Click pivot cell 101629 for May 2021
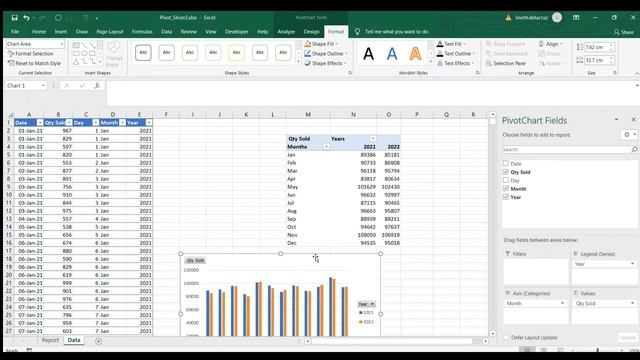This screenshot has width=640, height=360. 366,187
